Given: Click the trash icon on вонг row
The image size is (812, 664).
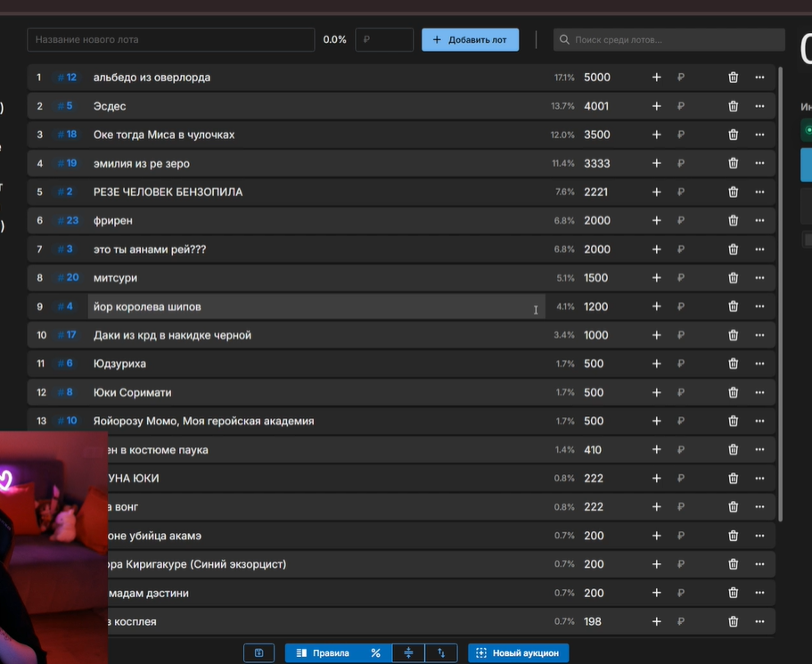Looking at the screenshot, I should [x=733, y=507].
